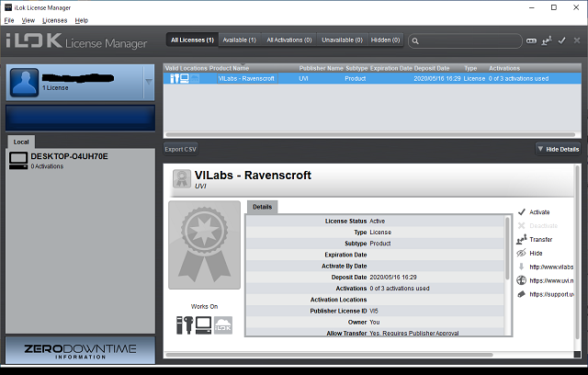The image size is (588, 375).
Task: Click Works On computer icon
Action: point(204,324)
